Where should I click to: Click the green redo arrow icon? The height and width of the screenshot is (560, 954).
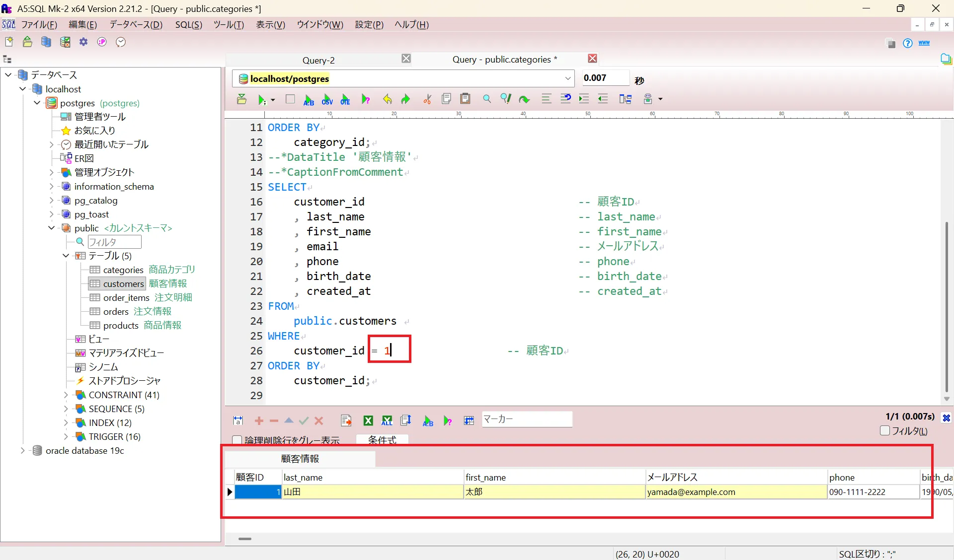coord(405,99)
